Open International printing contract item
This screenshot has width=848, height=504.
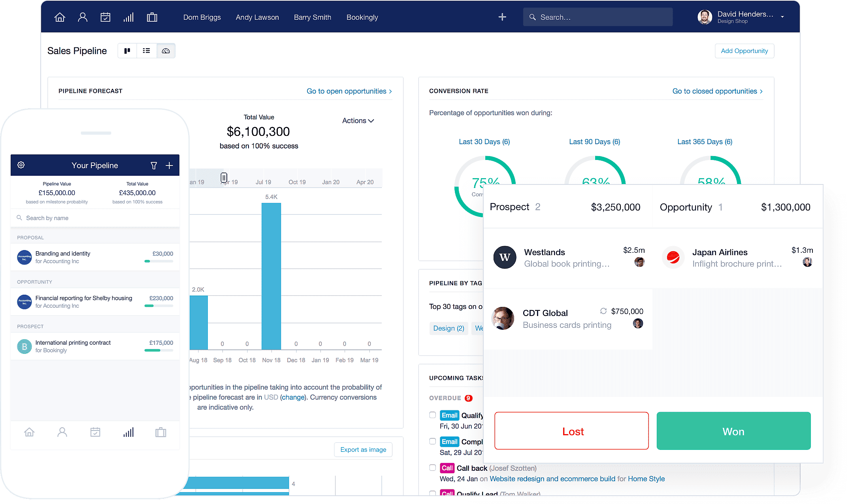95,346
